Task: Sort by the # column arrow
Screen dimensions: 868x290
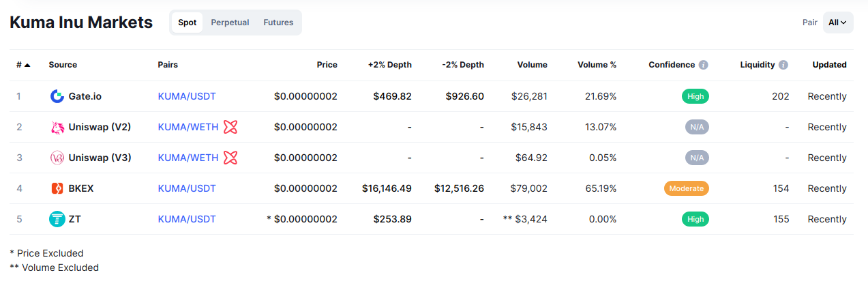Action: point(27,65)
